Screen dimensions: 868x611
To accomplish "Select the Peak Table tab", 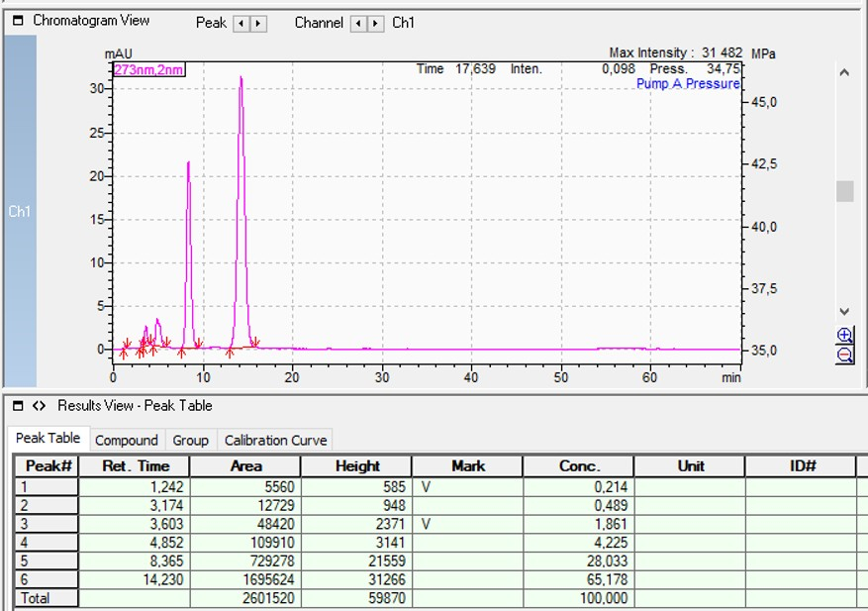I will pos(48,439).
